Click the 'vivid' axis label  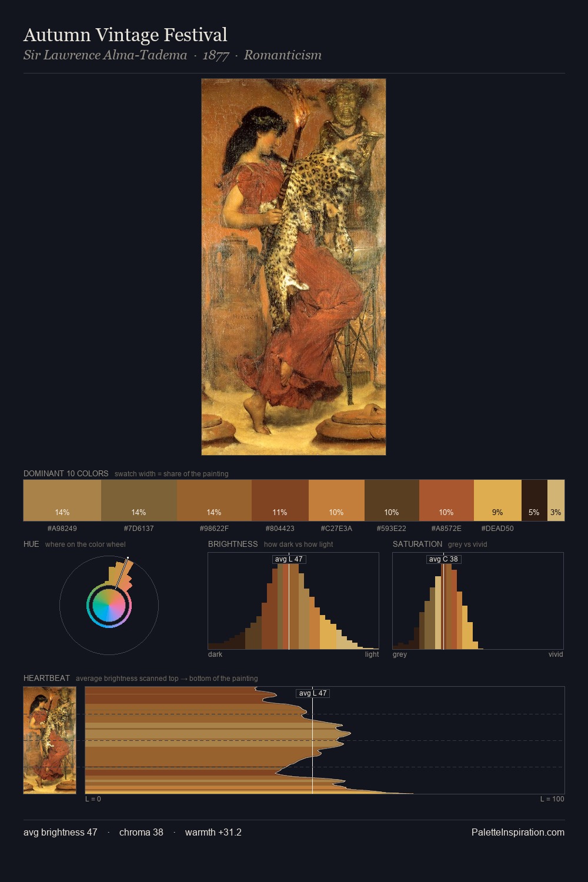556,654
